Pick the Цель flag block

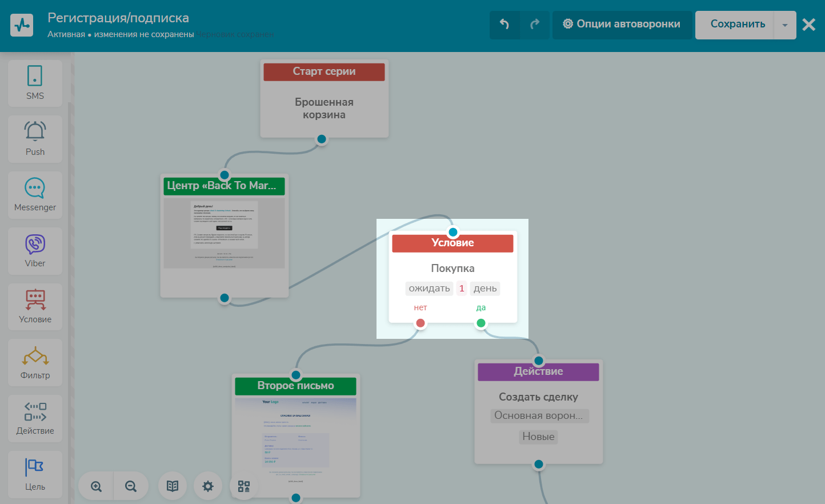pyautogui.click(x=35, y=474)
